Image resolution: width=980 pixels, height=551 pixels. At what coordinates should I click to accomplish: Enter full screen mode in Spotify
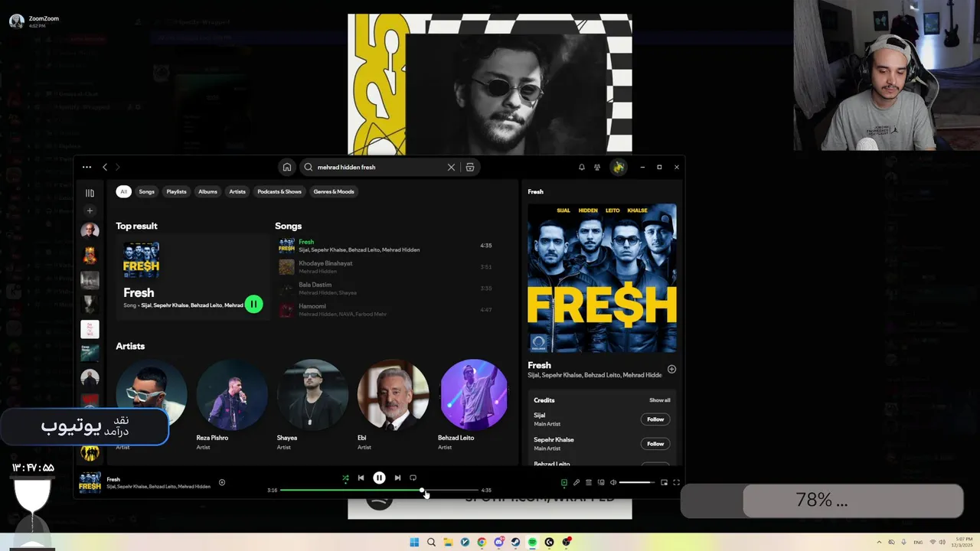click(676, 482)
